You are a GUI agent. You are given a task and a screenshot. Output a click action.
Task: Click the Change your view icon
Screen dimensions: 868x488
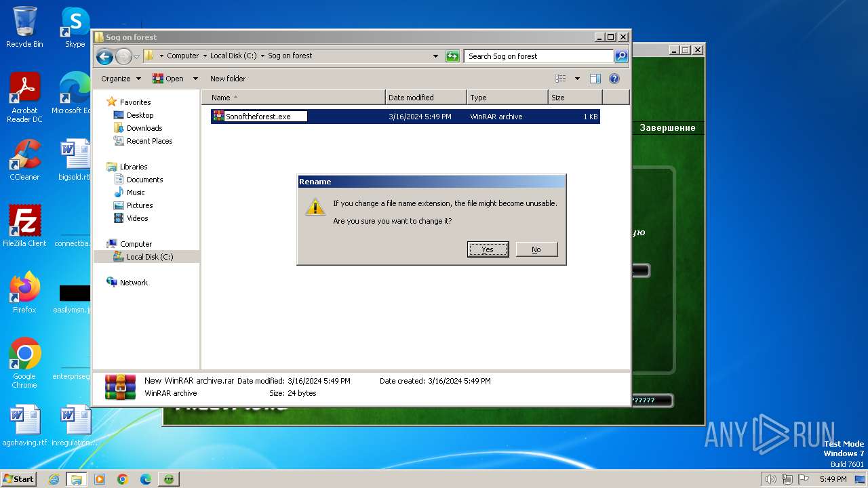(561, 79)
